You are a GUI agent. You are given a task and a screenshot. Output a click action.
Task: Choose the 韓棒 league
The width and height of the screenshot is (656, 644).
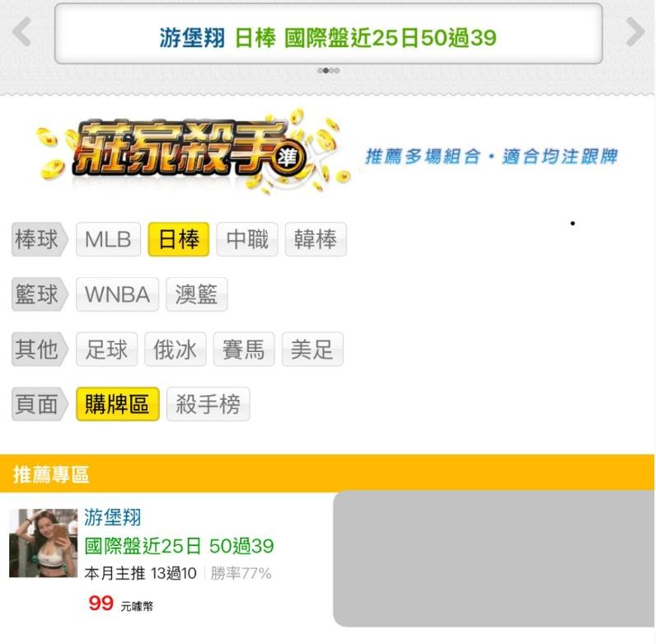pos(316,239)
